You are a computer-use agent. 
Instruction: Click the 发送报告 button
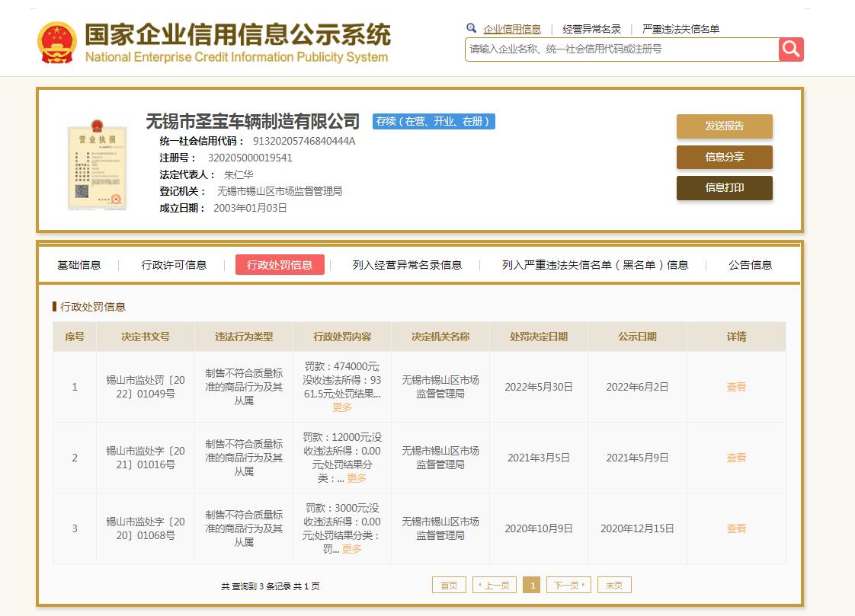click(724, 126)
